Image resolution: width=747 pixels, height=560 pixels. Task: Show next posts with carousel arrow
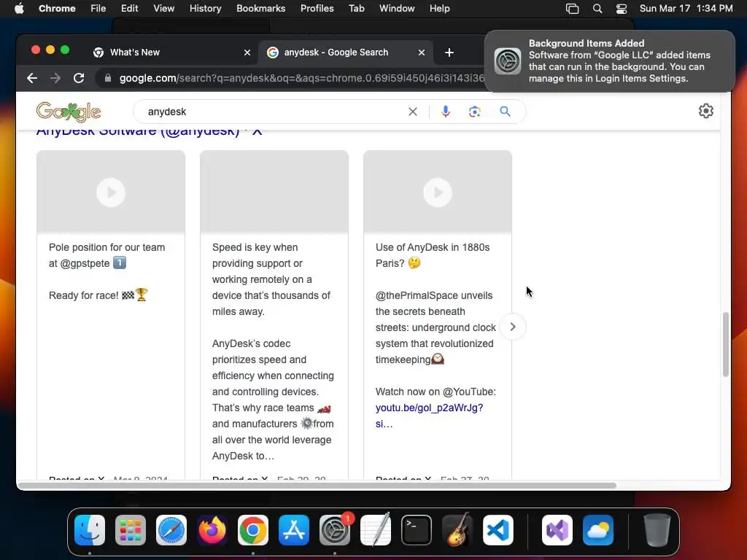pos(513,327)
